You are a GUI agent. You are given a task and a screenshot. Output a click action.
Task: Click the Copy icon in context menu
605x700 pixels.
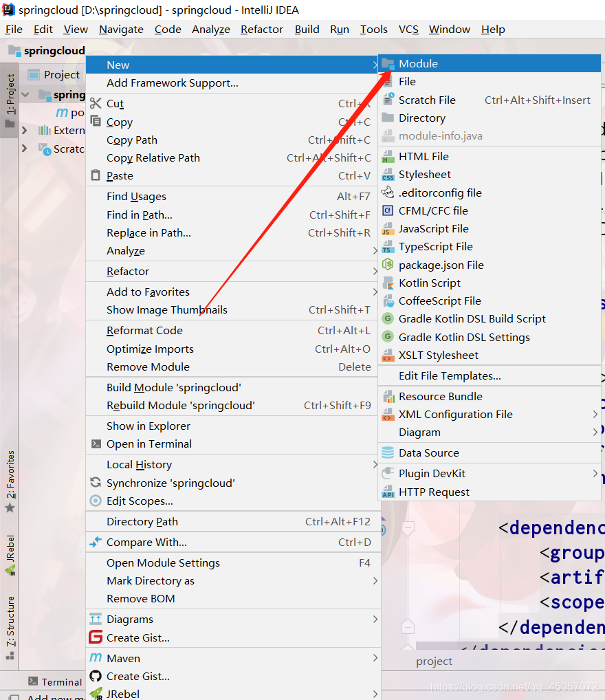point(96,122)
